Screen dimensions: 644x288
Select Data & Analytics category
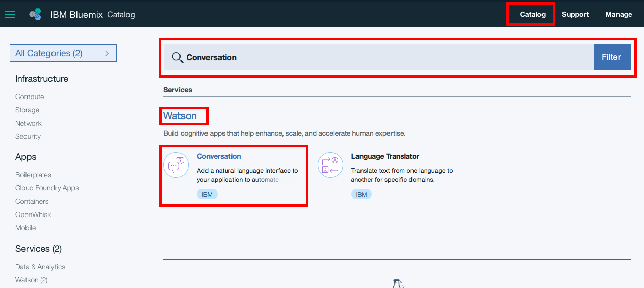coord(40,267)
